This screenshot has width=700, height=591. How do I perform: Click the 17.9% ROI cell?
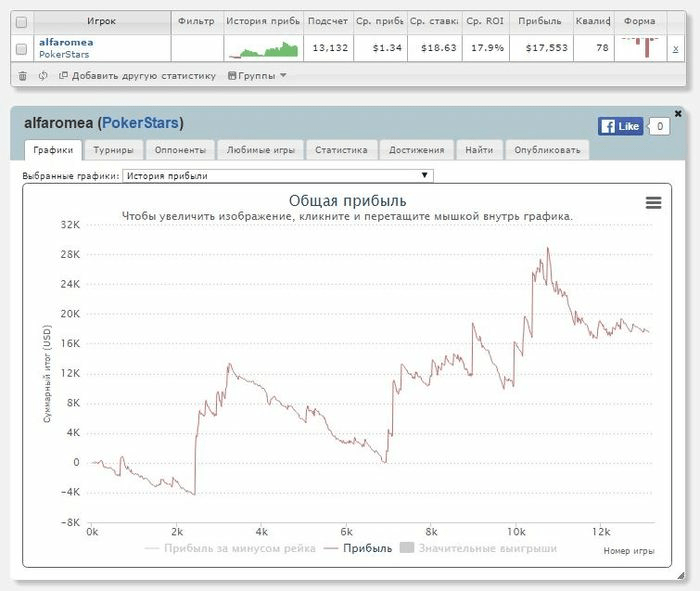coord(487,48)
